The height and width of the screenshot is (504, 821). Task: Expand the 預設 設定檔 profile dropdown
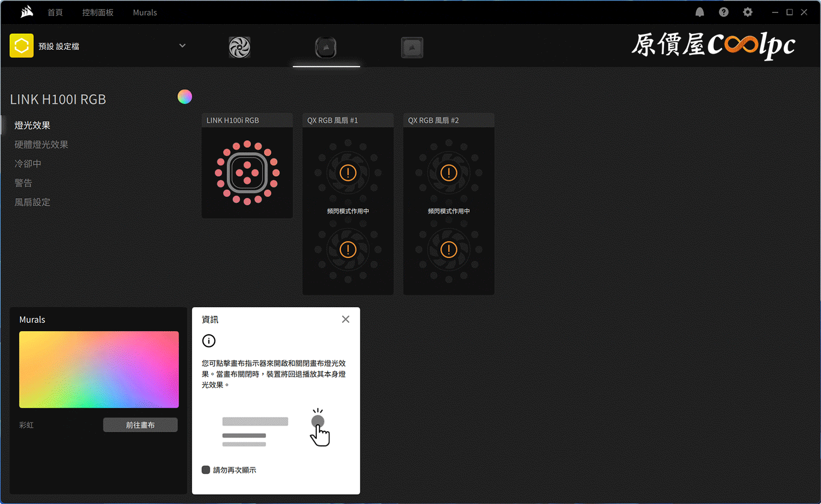[182, 46]
